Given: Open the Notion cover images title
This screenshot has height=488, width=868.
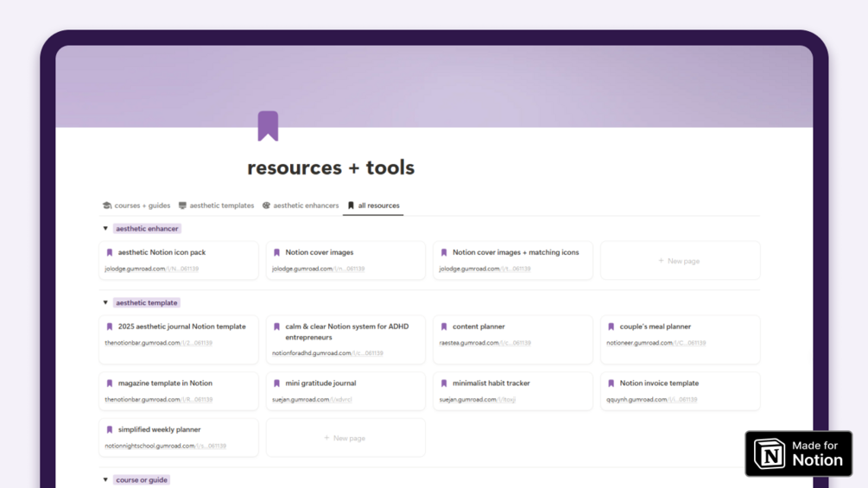Looking at the screenshot, I should point(320,252).
